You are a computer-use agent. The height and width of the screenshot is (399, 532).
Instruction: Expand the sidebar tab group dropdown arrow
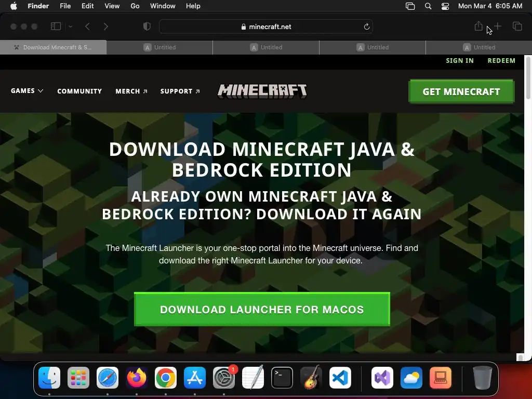[x=70, y=26]
